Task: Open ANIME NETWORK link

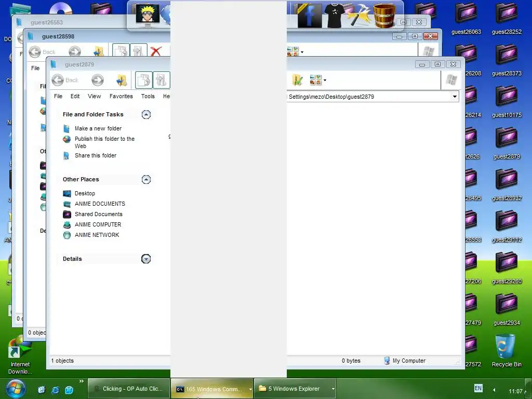Action: pyautogui.click(x=97, y=235)
